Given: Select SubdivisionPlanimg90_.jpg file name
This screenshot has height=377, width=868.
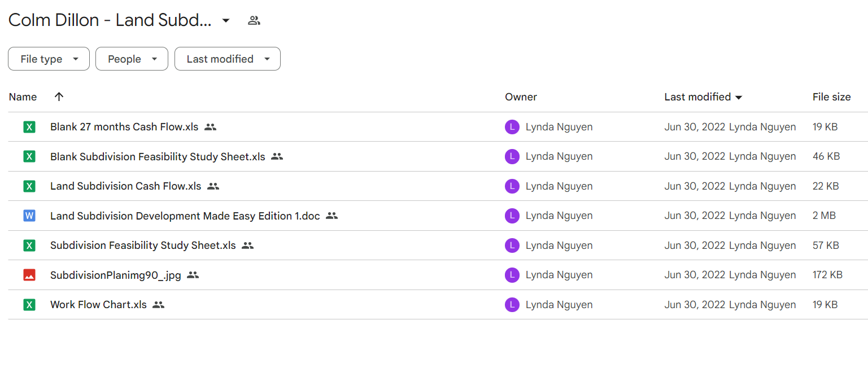Looking at the screenshot, I should coord(116,275).
